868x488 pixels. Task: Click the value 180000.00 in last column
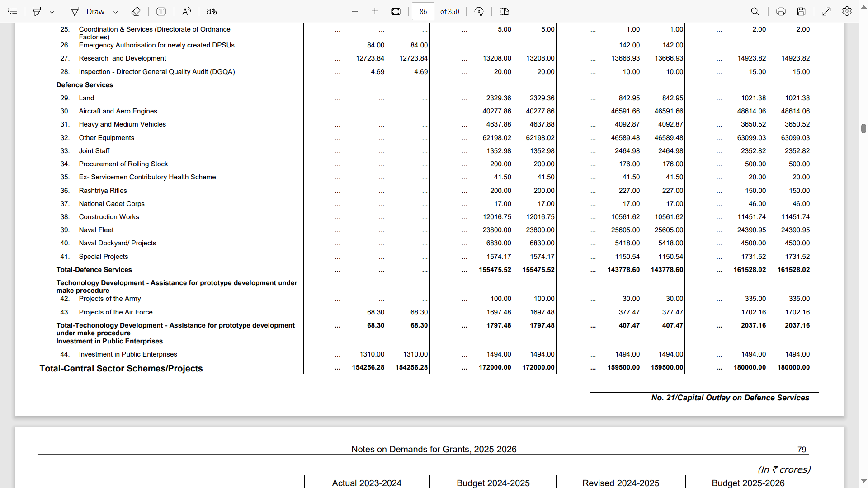793,367
